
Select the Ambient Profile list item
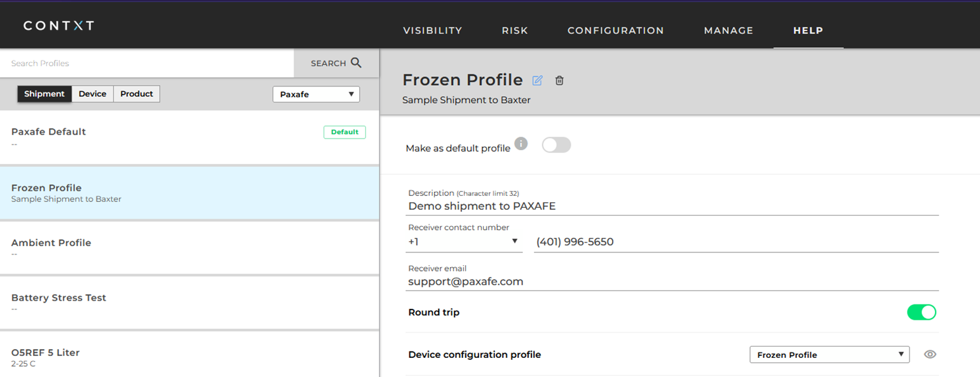189,248
